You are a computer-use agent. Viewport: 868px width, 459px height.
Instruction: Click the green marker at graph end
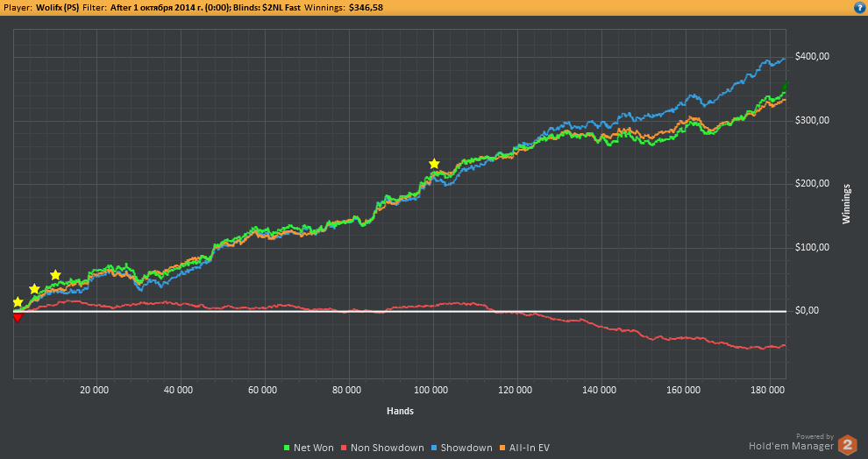[x=785, y=86]
